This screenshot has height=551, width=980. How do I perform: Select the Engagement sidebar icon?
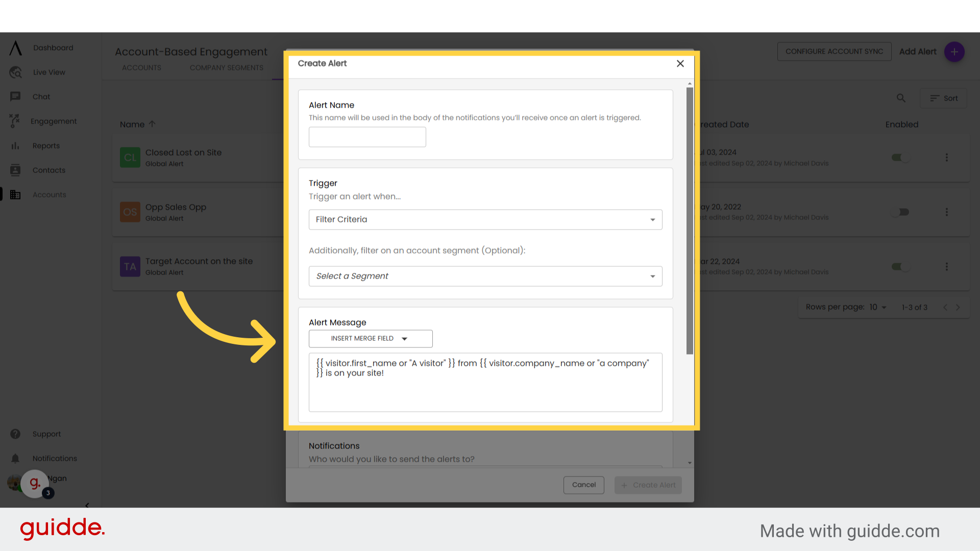coord(15,121)
